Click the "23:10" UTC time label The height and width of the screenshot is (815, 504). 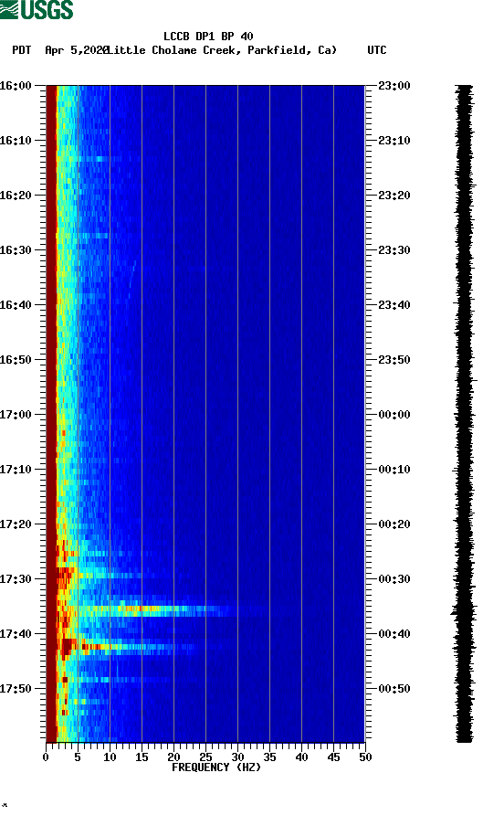point(394,141)
